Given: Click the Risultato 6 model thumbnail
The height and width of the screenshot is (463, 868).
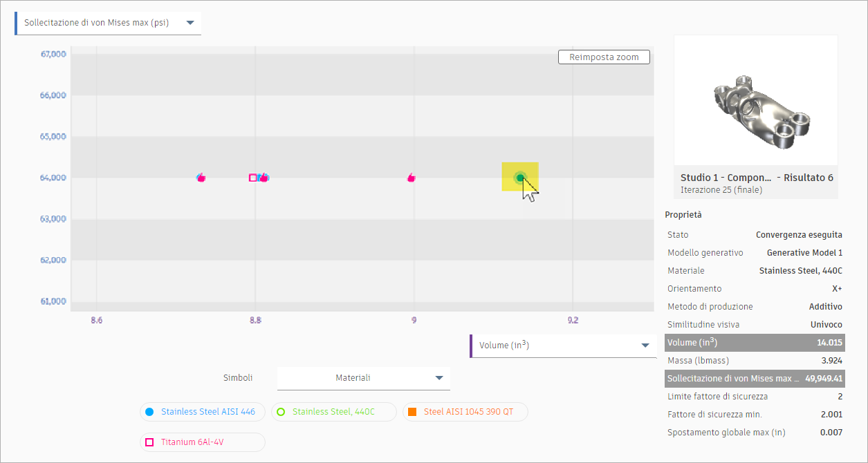Looking at the screenshot, I should 755,100.
